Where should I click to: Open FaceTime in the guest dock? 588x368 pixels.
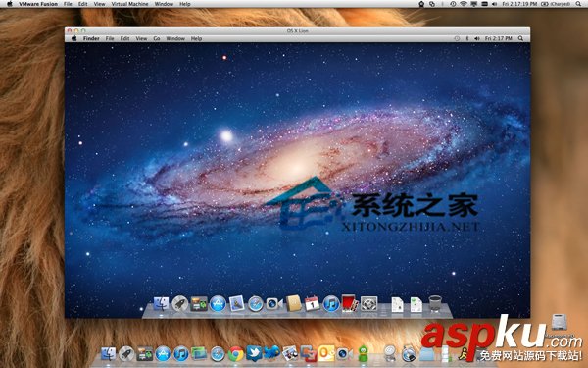273,303
